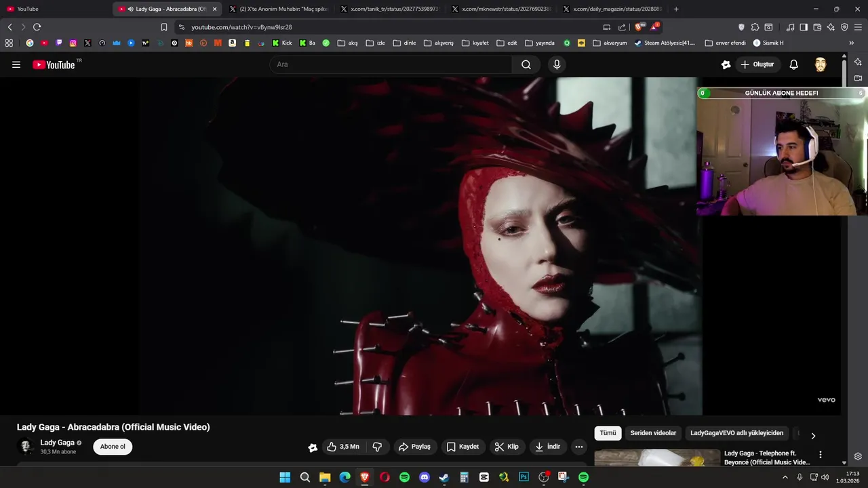
Task: Open the browser extensions puzzle icon
Action: [755, 27]
